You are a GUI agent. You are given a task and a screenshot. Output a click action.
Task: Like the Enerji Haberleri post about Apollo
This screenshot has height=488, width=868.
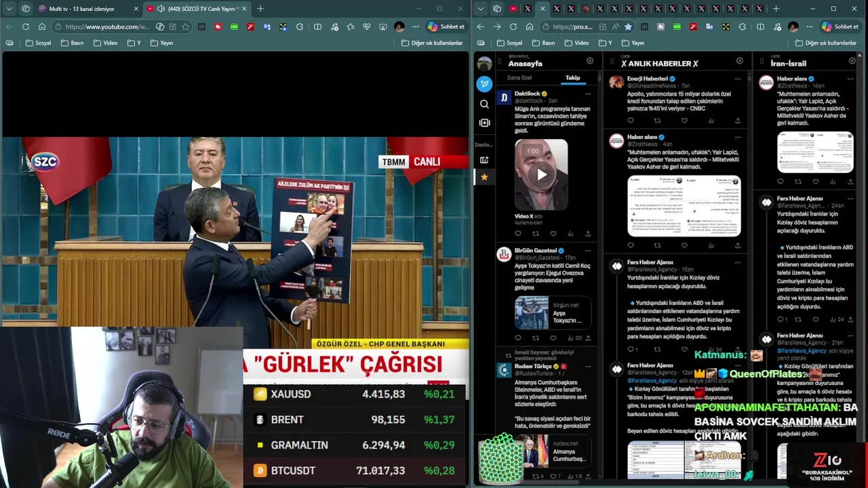click(684, 121)
